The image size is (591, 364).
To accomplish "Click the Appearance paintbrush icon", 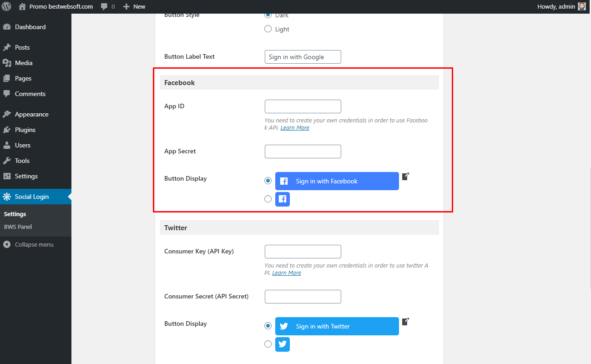I will coord(7,114).
